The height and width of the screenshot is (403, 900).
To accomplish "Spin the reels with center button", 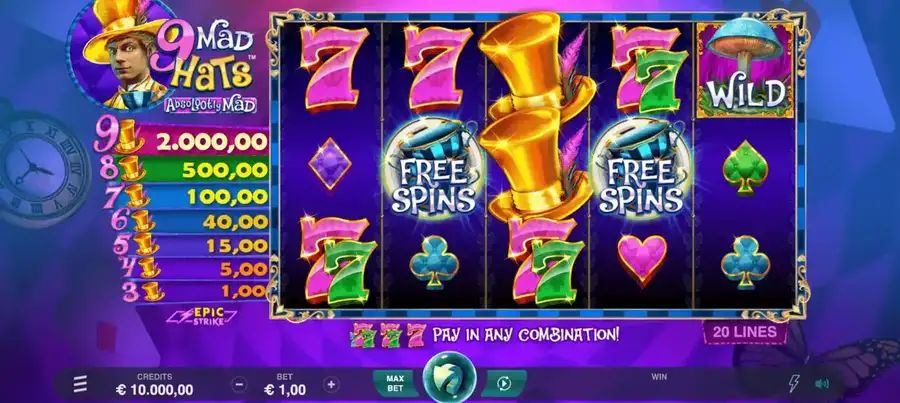I will click(x=449, y=378).
